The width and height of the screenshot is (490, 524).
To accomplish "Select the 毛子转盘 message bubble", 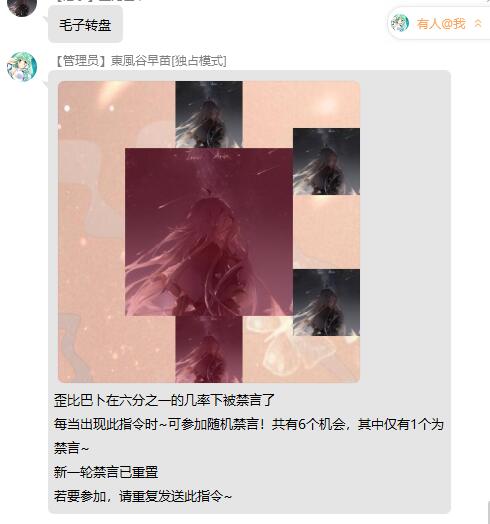I will [x=85, y=24].
